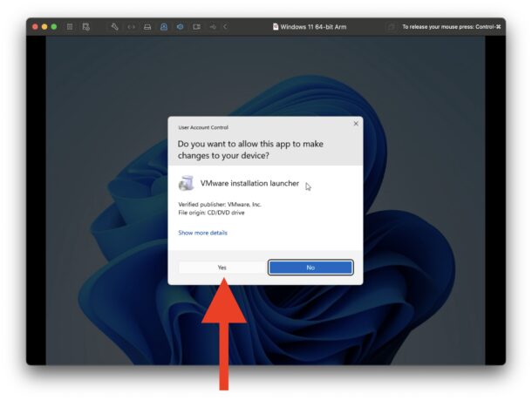
Task: Click No in the User Account Control dialog
Action: pyautogui.click(x=310, y=268)
